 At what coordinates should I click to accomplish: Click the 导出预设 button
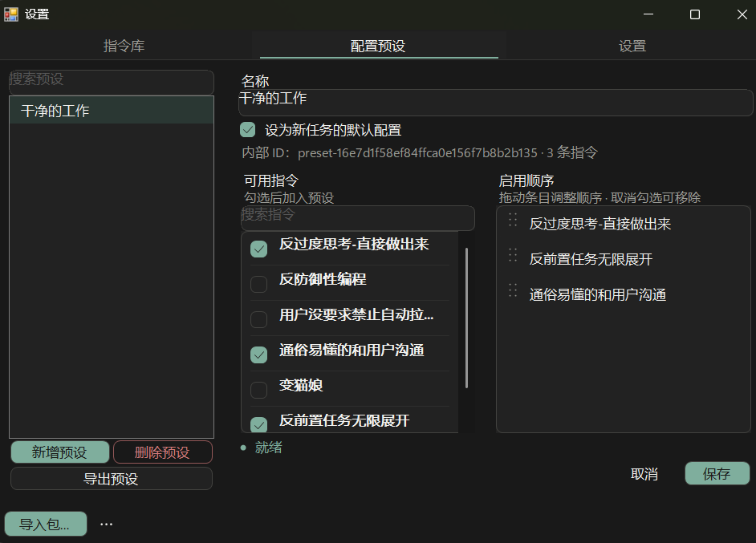(112, 479)
